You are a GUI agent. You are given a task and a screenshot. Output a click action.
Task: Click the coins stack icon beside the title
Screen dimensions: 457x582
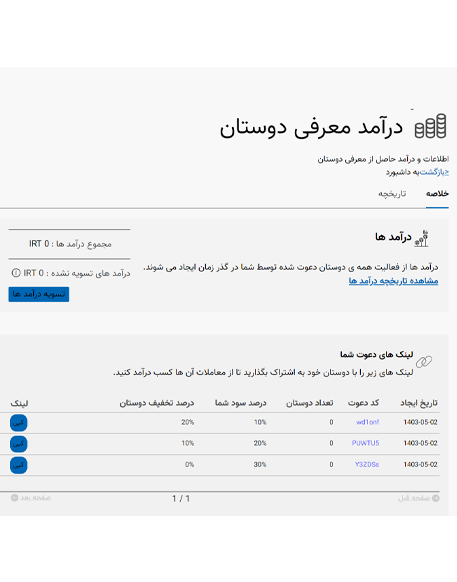[x=431, y=126]
